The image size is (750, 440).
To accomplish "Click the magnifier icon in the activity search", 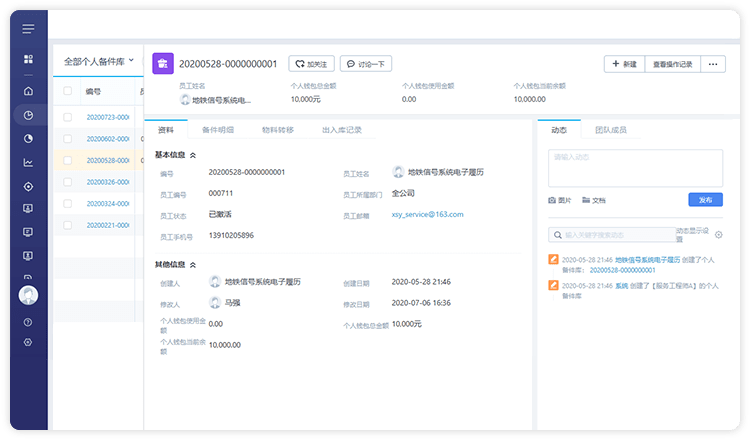I will [558, 235].
